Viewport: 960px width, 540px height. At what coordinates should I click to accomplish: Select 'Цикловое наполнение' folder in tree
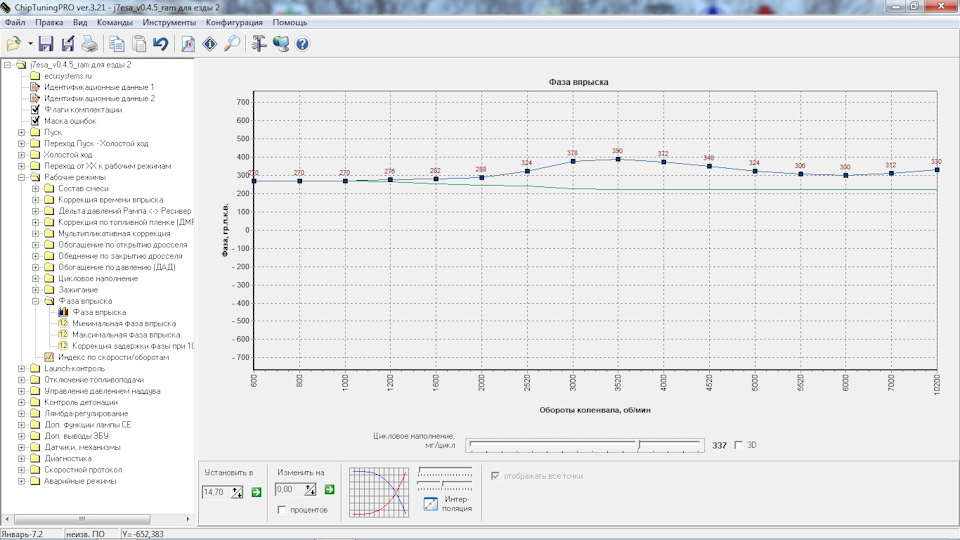[x=98, y=279]
